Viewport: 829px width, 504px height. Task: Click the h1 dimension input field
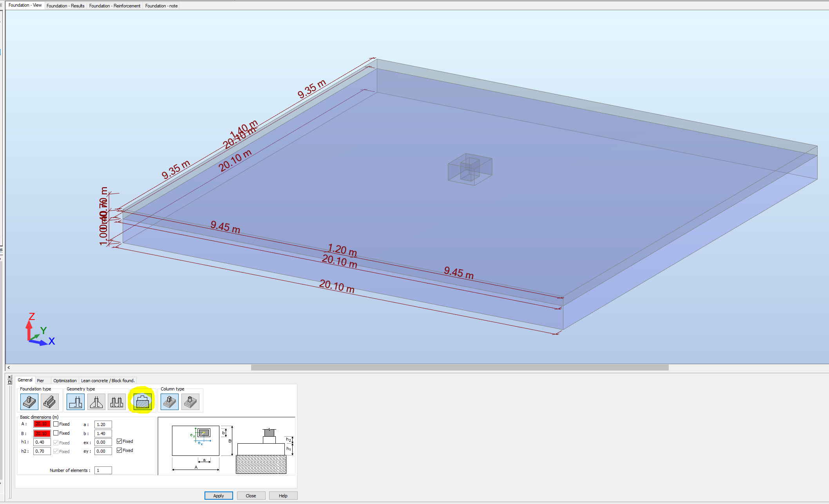pyautogui.click(x=42, y=442)
